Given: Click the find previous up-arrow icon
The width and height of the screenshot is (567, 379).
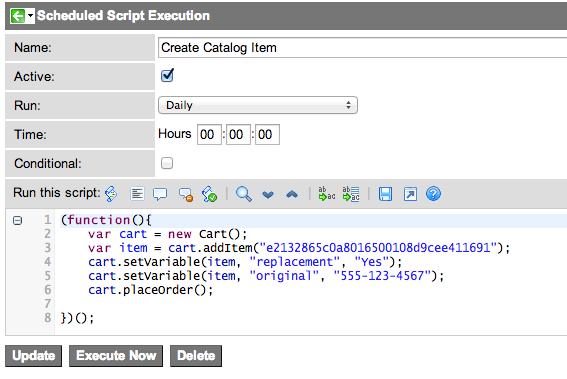Looking at the screenshot, I should (x=292, y=195).
